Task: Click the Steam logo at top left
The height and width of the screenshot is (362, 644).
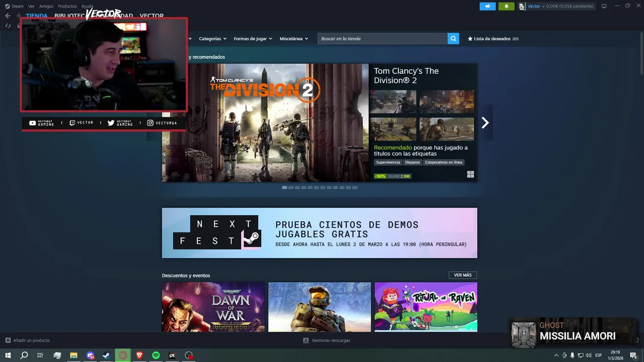Action: pos(7,6)
